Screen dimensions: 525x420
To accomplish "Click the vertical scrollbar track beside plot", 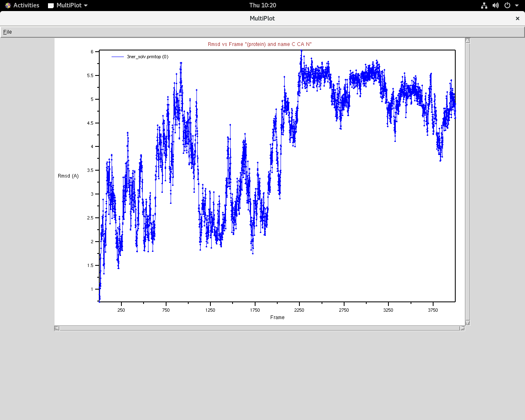I will (468, 180).
